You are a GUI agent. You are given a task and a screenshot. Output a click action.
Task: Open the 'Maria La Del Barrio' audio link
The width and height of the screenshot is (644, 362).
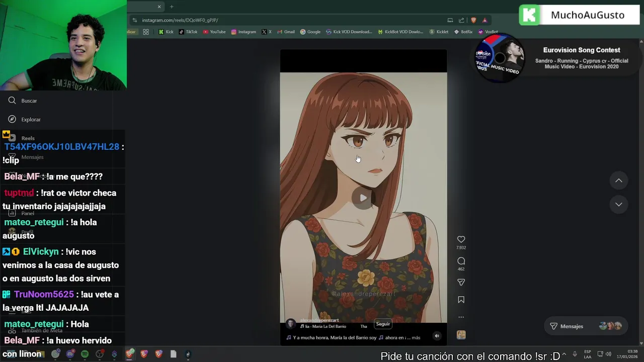tap(323, 326)
